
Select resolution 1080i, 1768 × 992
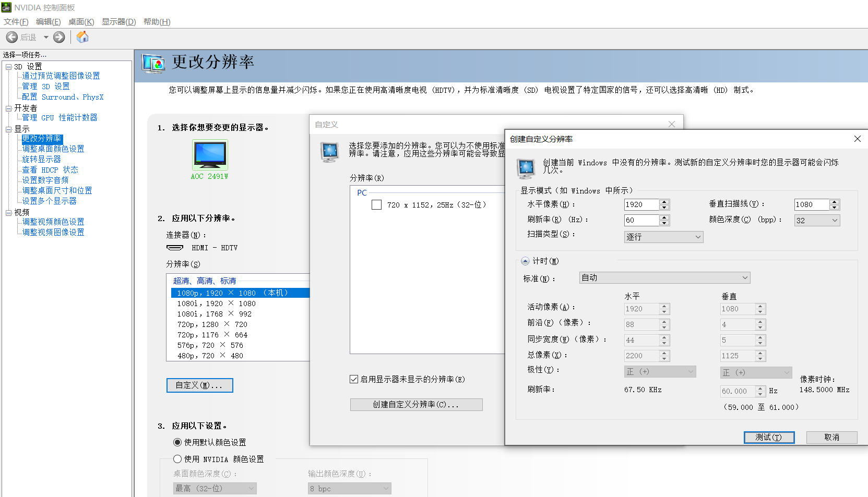point(240,314)
